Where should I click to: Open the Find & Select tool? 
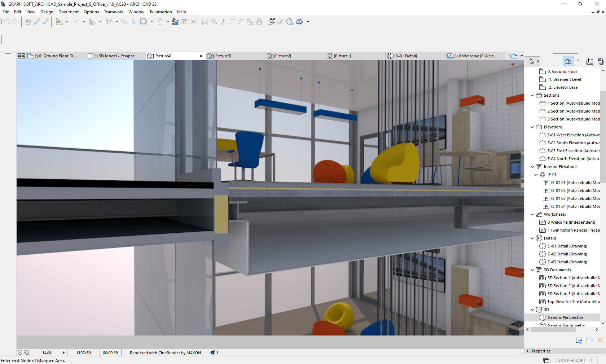28,21
